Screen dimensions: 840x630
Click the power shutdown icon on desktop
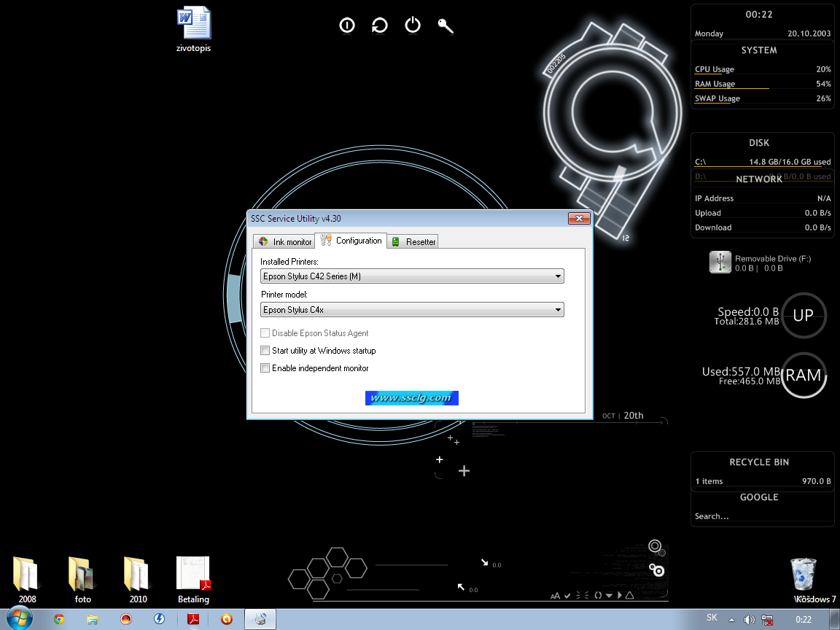[413, 26]
